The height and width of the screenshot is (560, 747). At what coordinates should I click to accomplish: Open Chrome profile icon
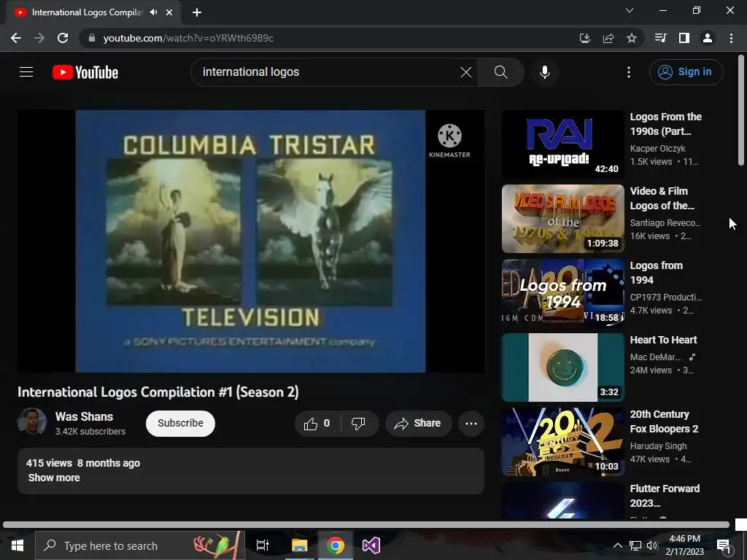click(x=708, y=38)
